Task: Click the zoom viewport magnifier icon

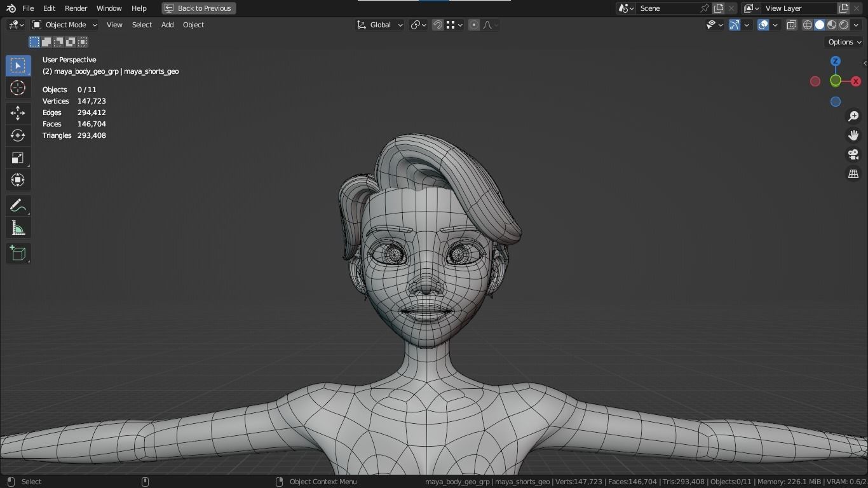Action: 853,116
